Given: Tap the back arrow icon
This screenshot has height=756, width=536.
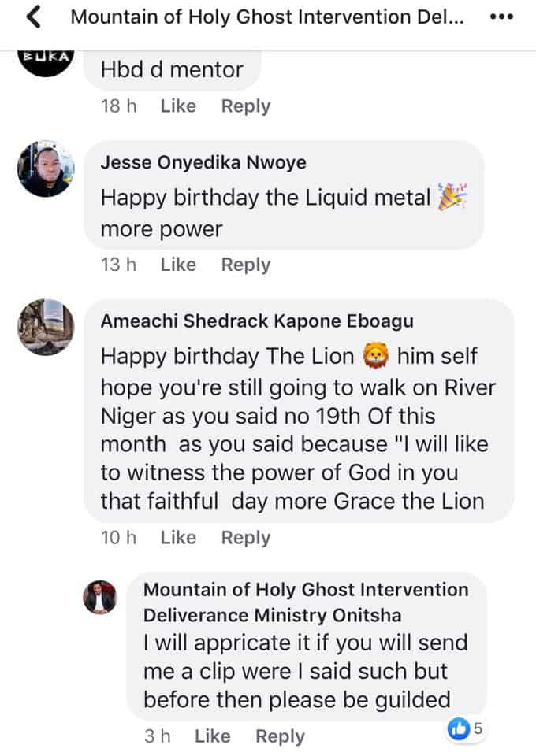Looking at the screenshot, I should [x=34, y=18].
